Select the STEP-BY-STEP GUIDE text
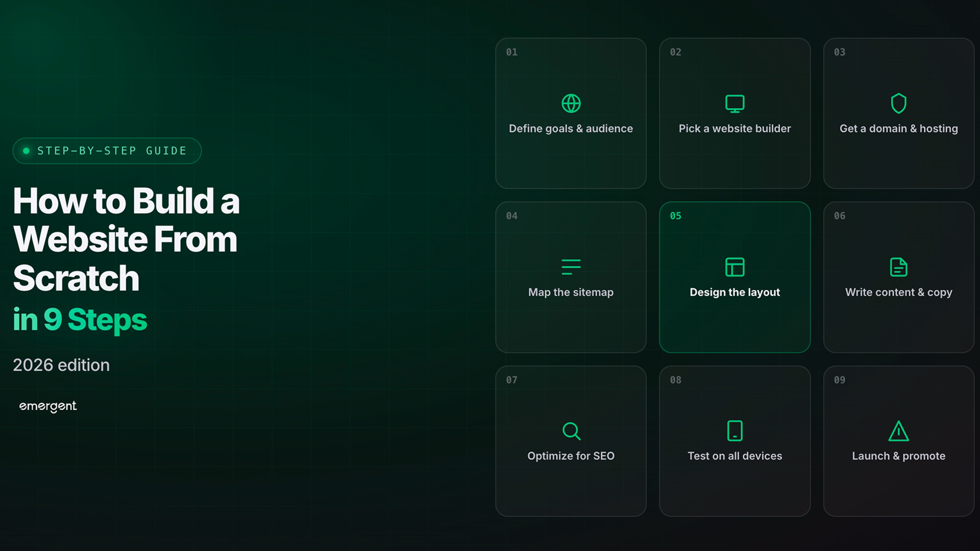Viewport: 980px width, 551px height. click(112, 151)
